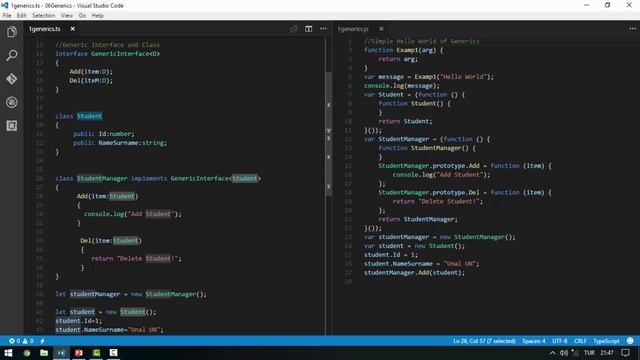Click the volume icon in system tray
Viewport: 640px width, 360px height.
[x=564, y=353]
